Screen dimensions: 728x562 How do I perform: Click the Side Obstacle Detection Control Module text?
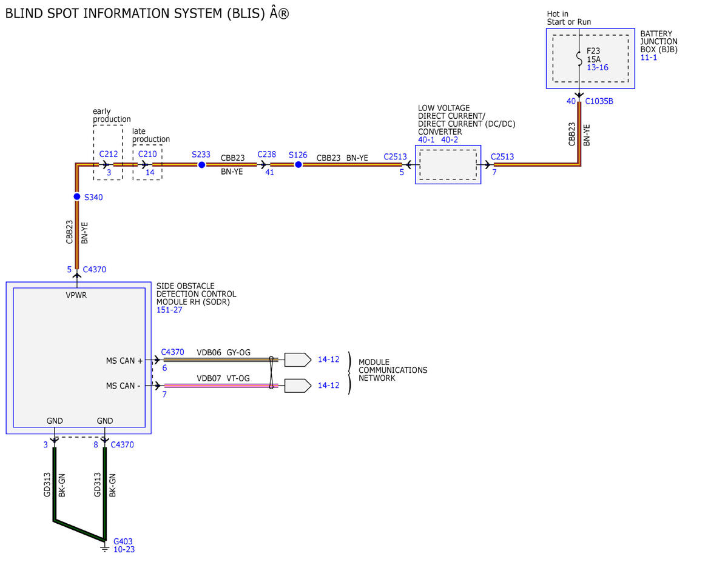point(197,294)
